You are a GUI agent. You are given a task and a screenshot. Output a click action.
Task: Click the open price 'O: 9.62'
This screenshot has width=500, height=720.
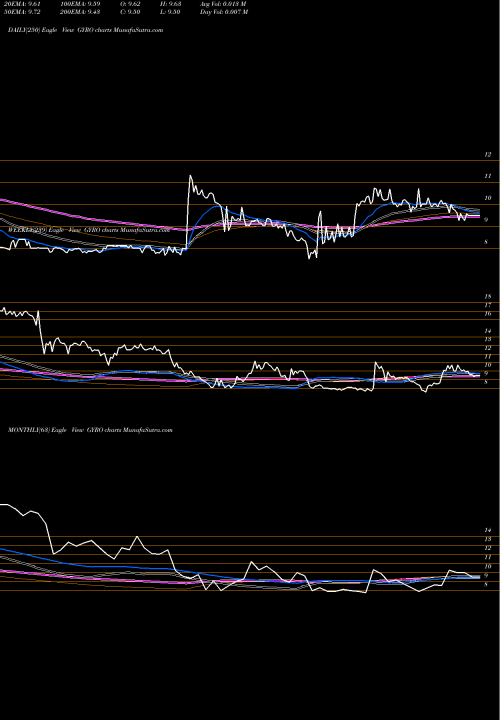130,4
